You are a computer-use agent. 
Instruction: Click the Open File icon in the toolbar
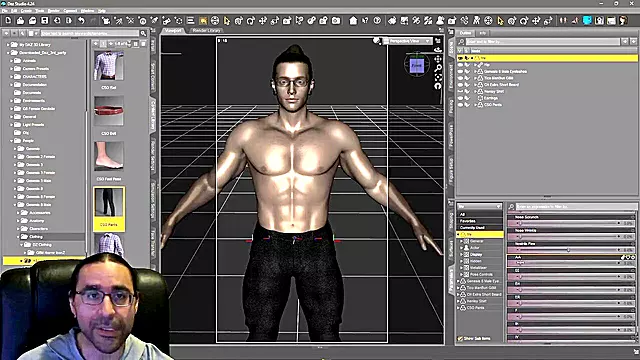click(20, 20)
